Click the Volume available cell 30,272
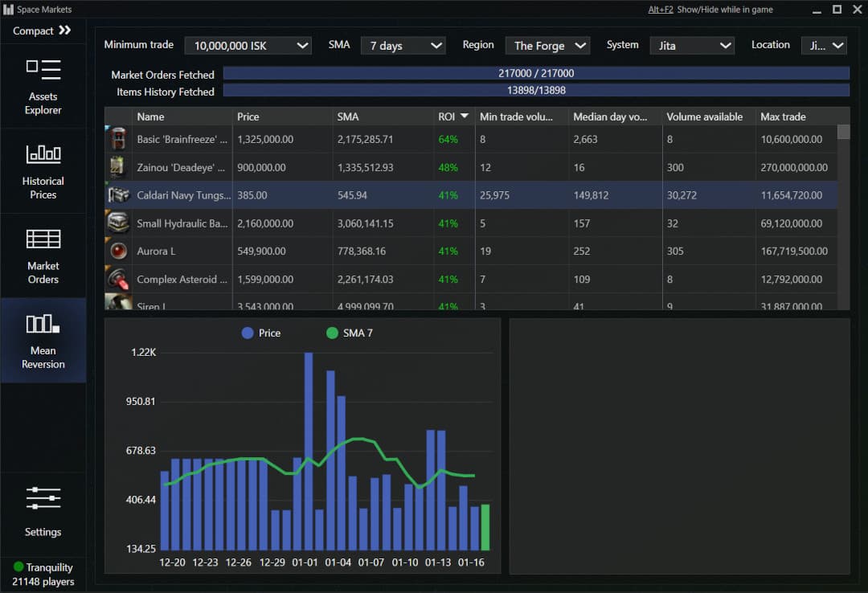The image size is (868, 593). tap(682, 195)
